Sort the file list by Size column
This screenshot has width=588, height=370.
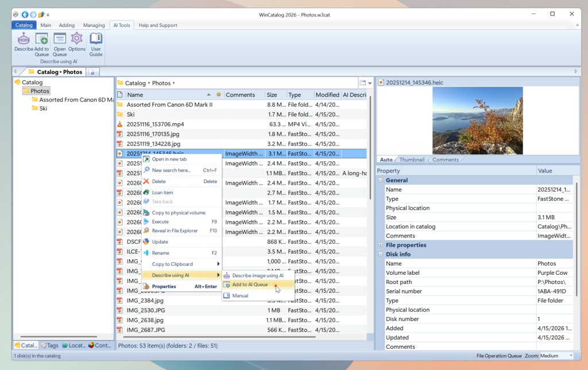tap(272, 95)
